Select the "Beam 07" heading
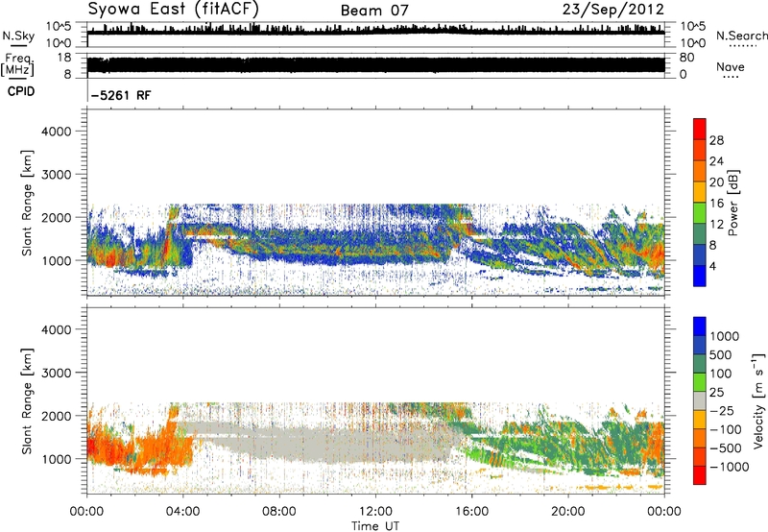Screen dimensions: 768x532 374,11
